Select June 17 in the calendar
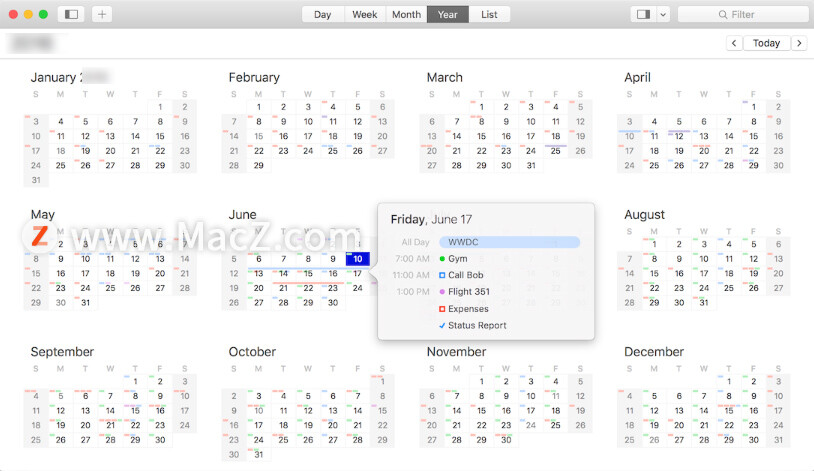The image size is (814, 471). (x=358, y=273)
